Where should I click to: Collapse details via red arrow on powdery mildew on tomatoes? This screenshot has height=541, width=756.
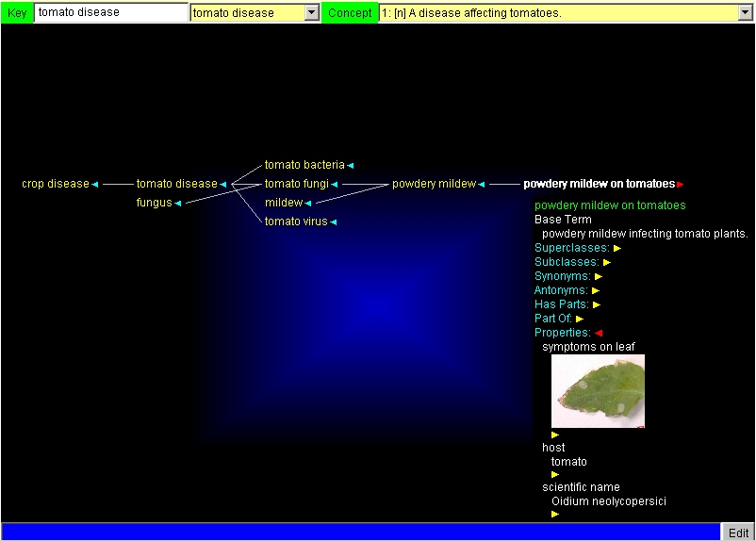tap(681, 184)
